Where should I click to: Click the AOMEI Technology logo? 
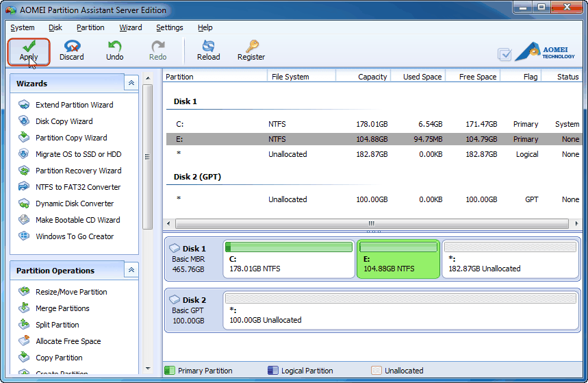545,52
